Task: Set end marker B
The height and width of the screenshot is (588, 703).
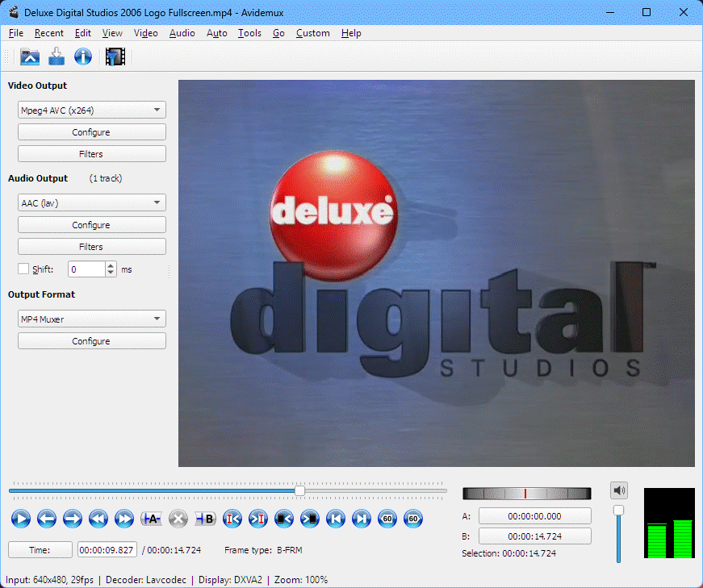Action: (x=205, y=519)
